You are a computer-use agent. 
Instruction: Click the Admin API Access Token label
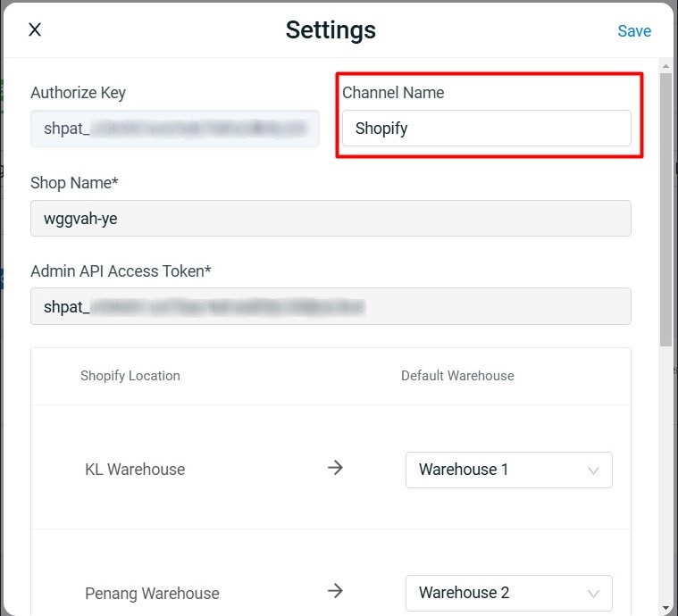pos(121,271)
